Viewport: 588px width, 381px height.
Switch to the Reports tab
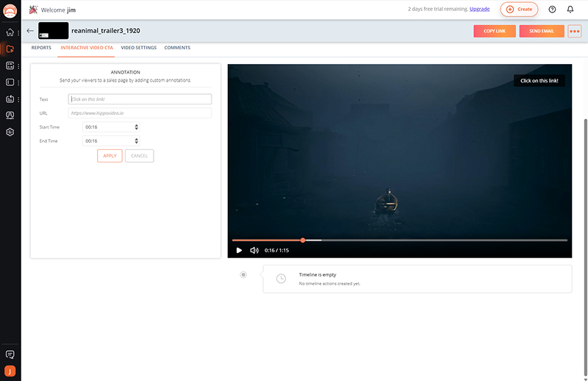point(41,48)
